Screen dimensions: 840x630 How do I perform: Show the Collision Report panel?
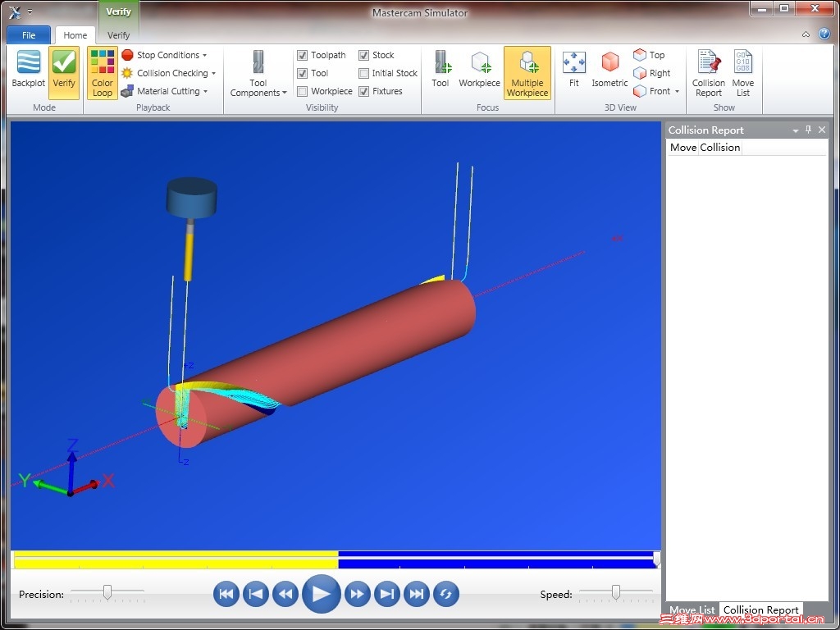coord(708,73)
